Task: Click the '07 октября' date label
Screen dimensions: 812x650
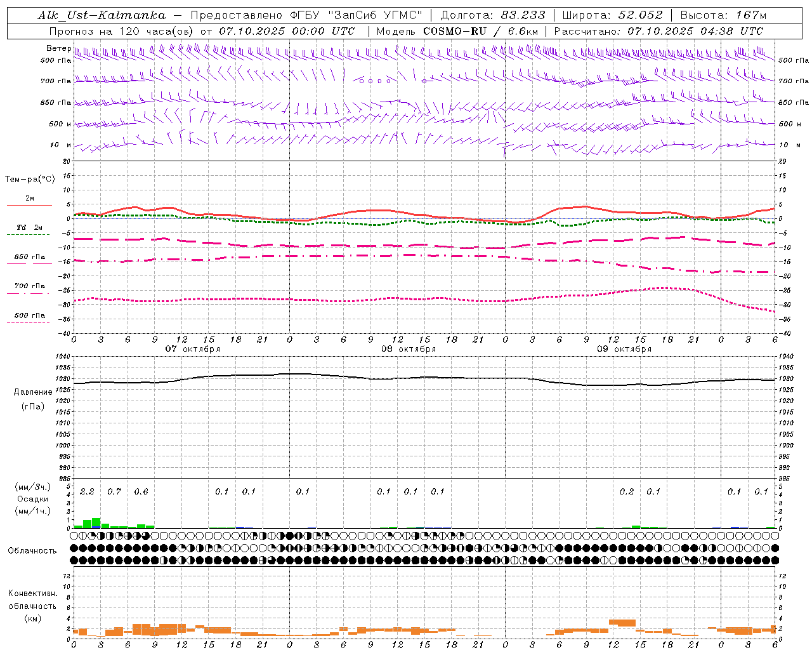Action: [193, 349]
